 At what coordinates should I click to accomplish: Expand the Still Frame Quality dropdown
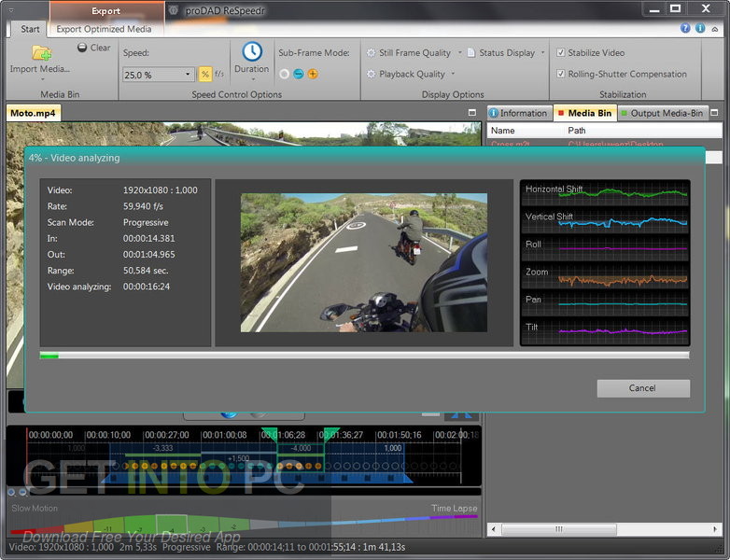point(459,52)
